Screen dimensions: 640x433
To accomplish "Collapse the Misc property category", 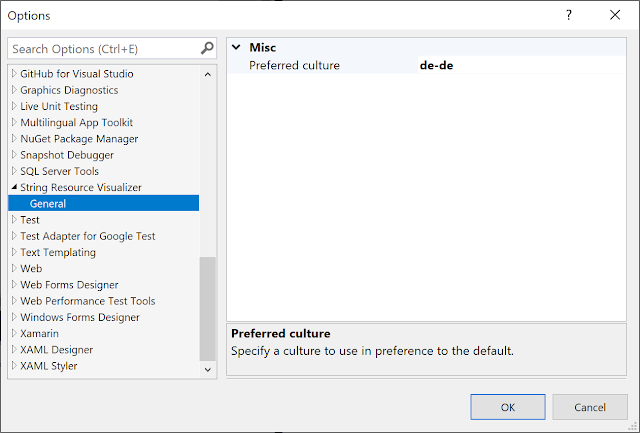I will coord(236,47).
